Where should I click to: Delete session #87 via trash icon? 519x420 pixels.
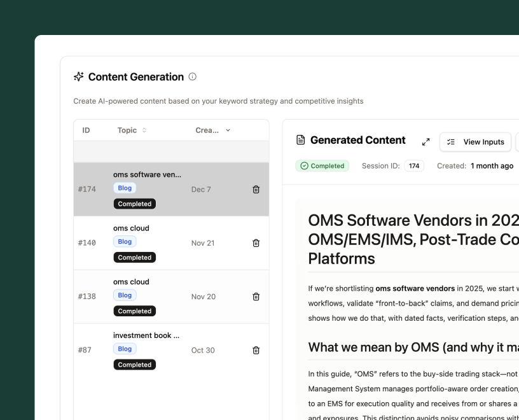tap(256, 350)
